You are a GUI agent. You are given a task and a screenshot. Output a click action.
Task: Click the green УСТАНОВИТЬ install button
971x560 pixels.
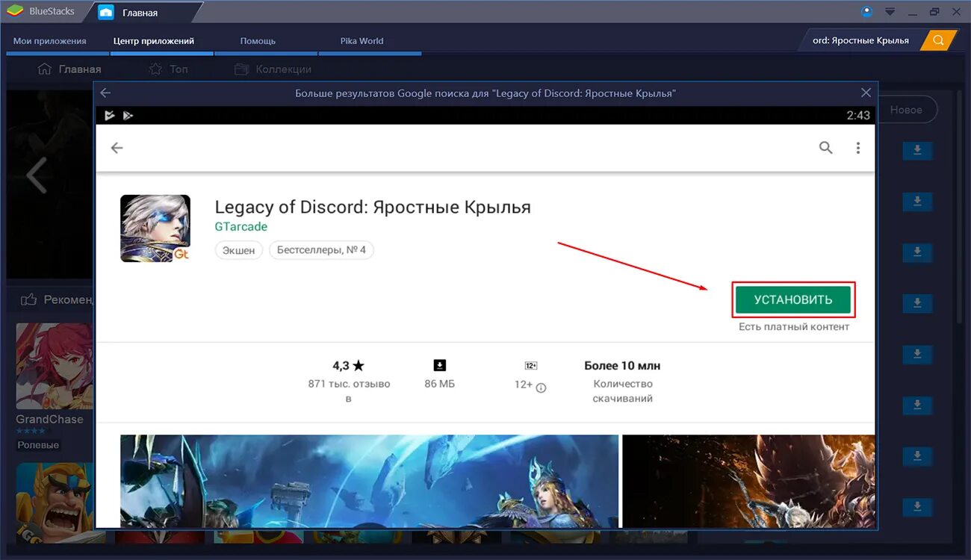pos(792,299)
